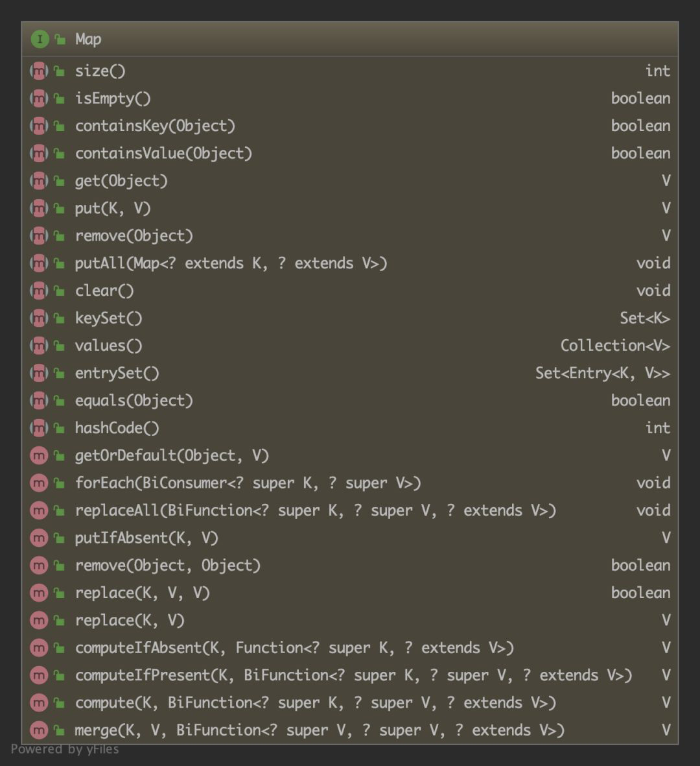Click the Powered by yFiles watermark
This screenshot has height=766, width=700.
coord(65,750)
